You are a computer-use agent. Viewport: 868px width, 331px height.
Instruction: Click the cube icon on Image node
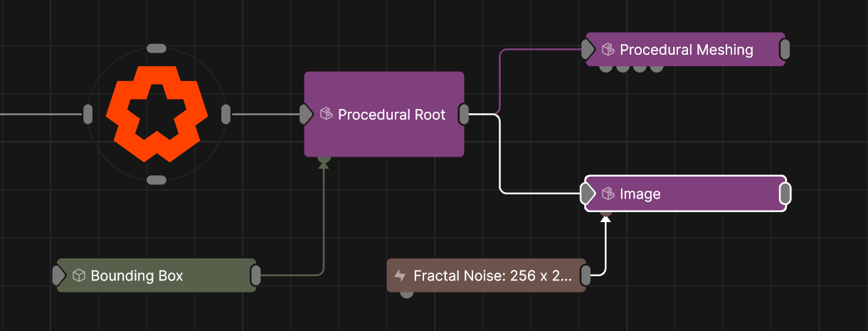point(608,194)
